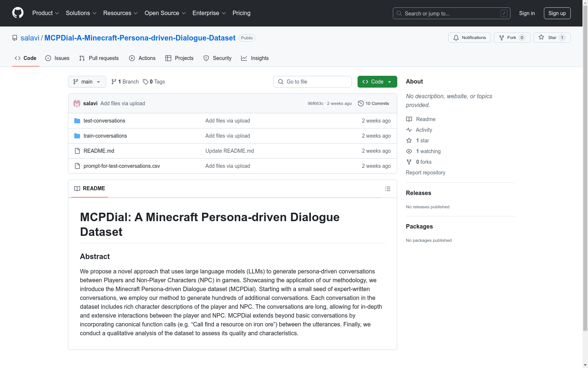
Task: Click the magnifier icon in the search box
Action: 399,13
